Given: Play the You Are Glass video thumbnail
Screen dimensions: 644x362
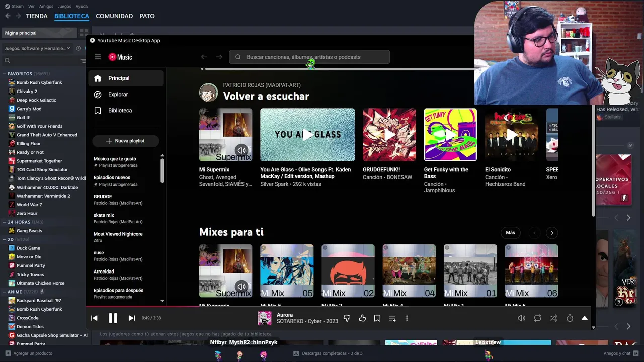Looking at the screenshot, I should 307,135.
